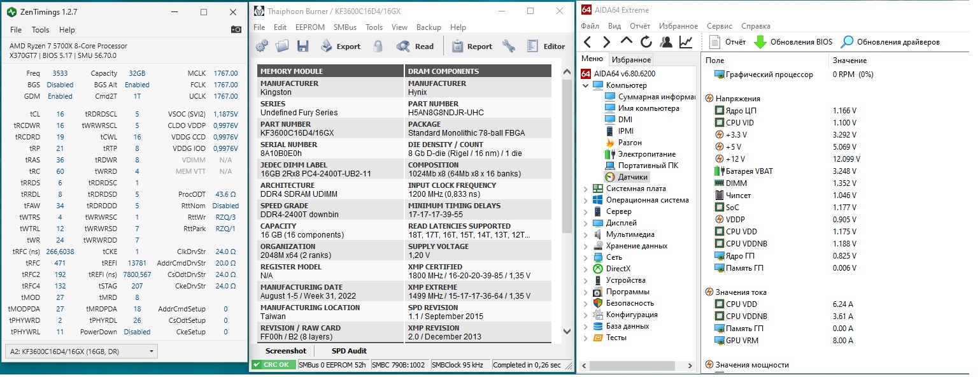The height and width of the screenshot is (377, 980).
Task: Select Датчики item in AIDA64 tree
Action: [x=626, y=177]
